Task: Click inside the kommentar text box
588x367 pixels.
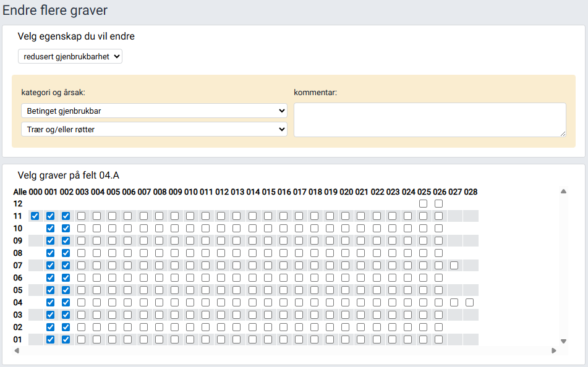Action: click(429, 119)
